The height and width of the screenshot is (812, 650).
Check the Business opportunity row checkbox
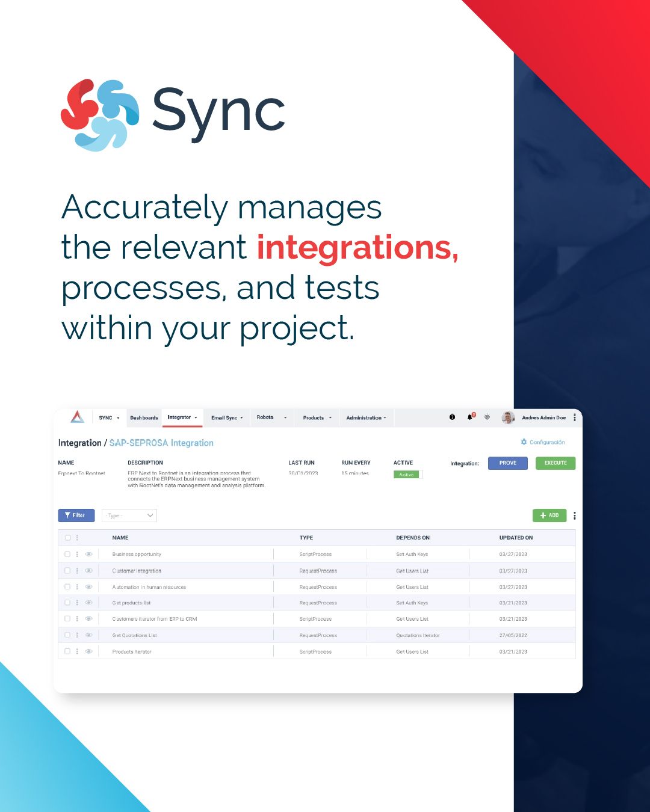click(67, 554)
